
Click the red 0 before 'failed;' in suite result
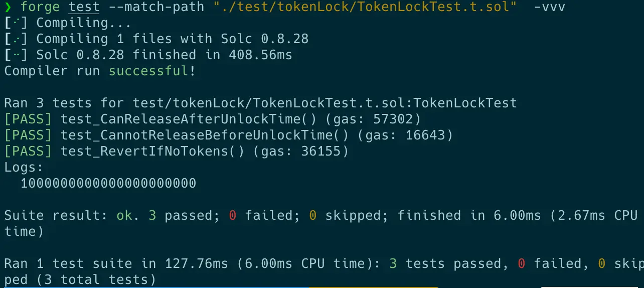[x=233, y=216]
